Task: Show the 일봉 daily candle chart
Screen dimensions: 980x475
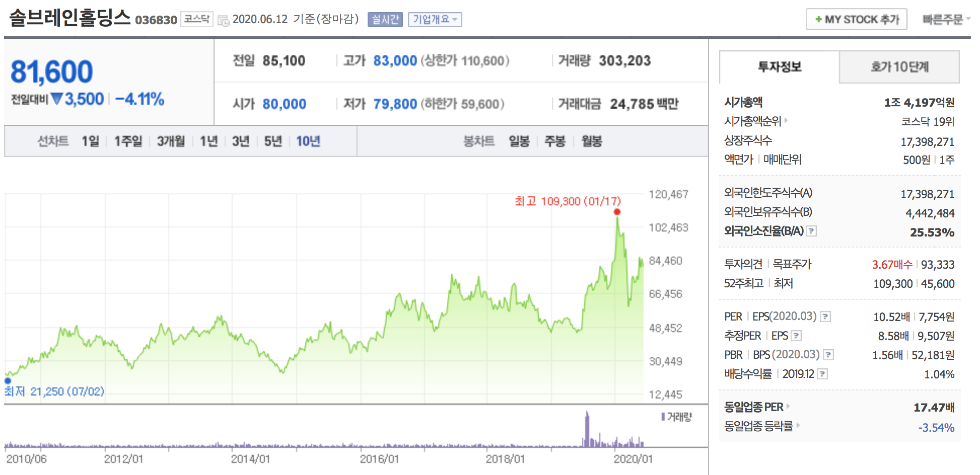Action: pyautogui.click(x=519, y=141)
